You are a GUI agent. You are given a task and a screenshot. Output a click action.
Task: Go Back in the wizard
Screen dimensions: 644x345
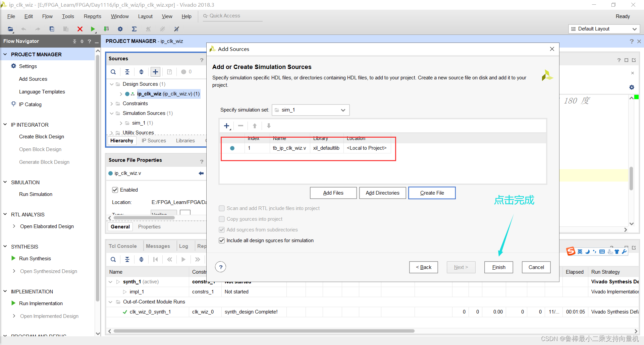[x=423, y=267]
